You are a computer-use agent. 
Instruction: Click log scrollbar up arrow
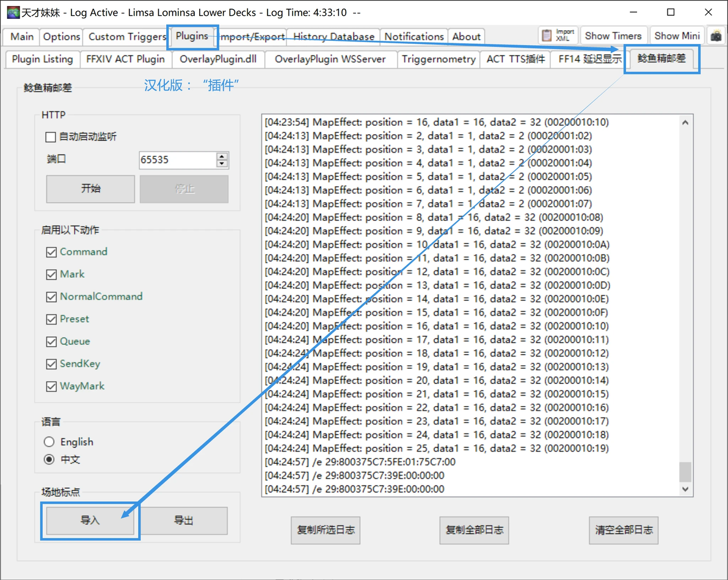685,123
